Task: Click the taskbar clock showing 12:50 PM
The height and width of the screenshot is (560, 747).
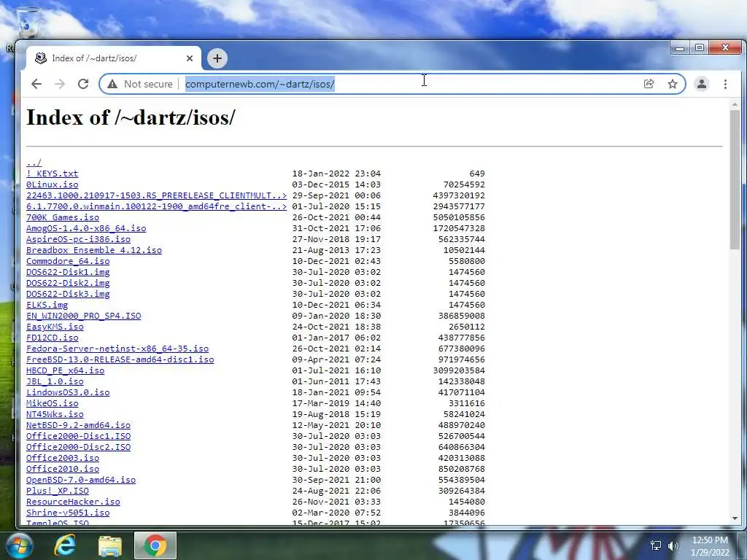Action: (710, 546)
